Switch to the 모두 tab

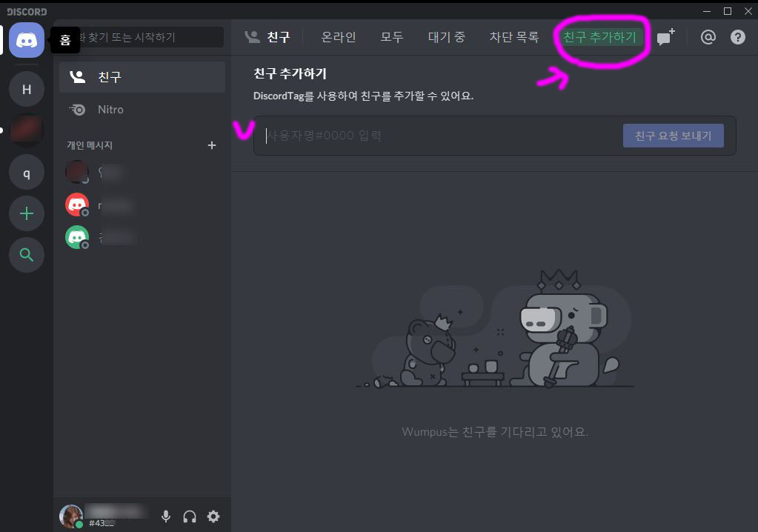click(x=391, y=37)
